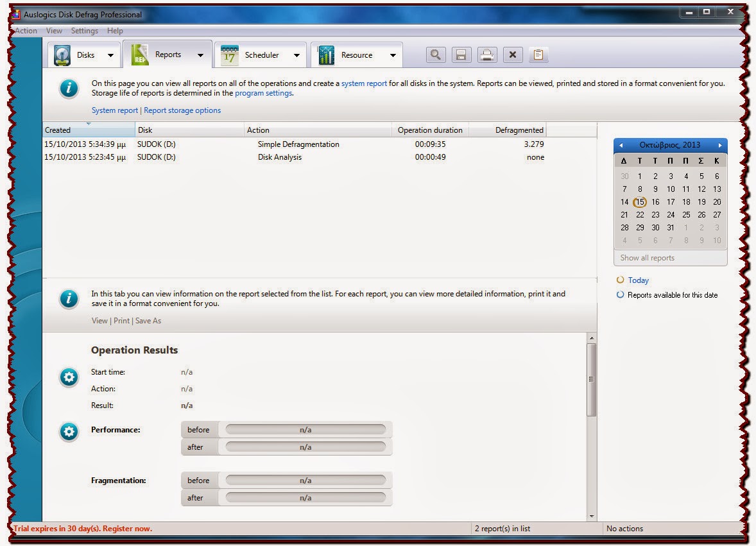Select day 15 in the calendar
The width and height of the screenshot is (756, 546).
point(640,202)
